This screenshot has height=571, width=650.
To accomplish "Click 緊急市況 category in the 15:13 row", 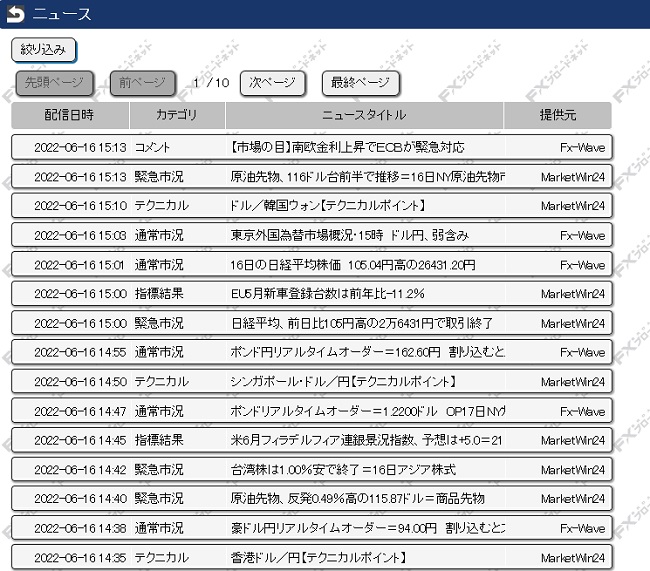I will point(159,177).
